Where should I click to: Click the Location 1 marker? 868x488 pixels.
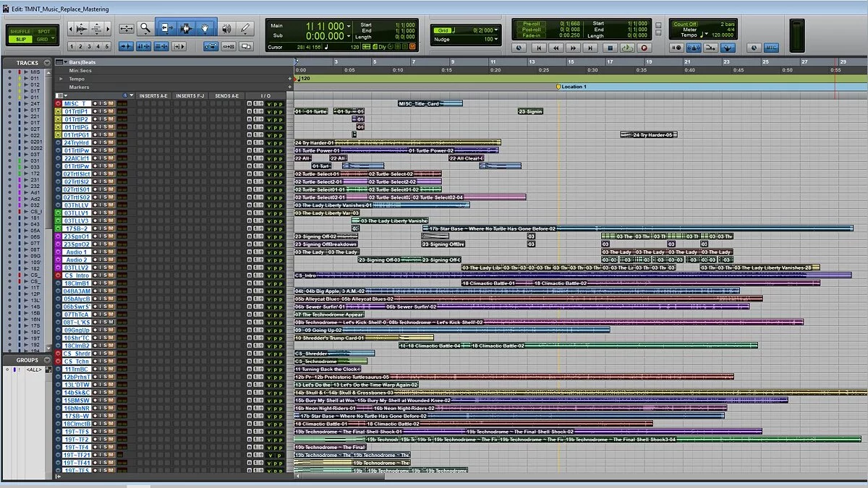click(558, 87)
